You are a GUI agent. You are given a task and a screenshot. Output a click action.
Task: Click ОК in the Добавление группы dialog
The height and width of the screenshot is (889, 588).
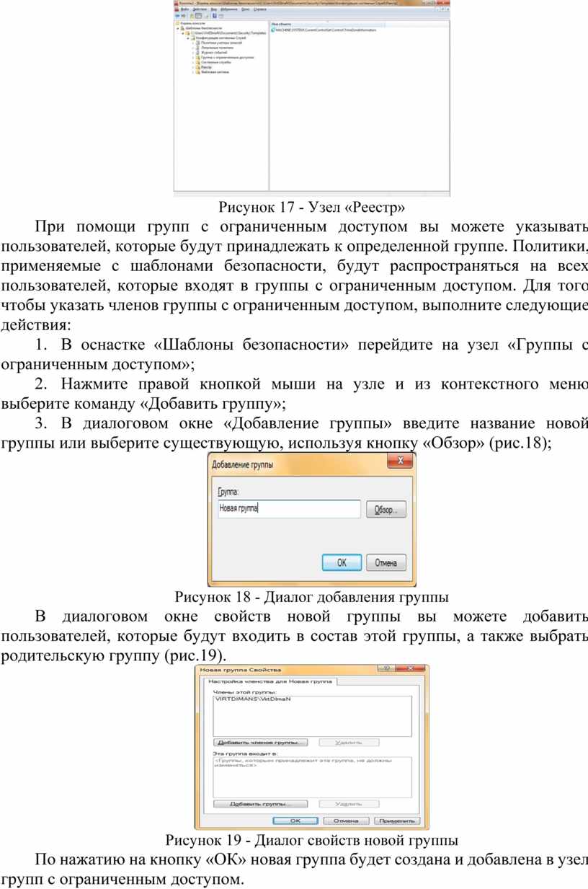click(x=342, y=562)
